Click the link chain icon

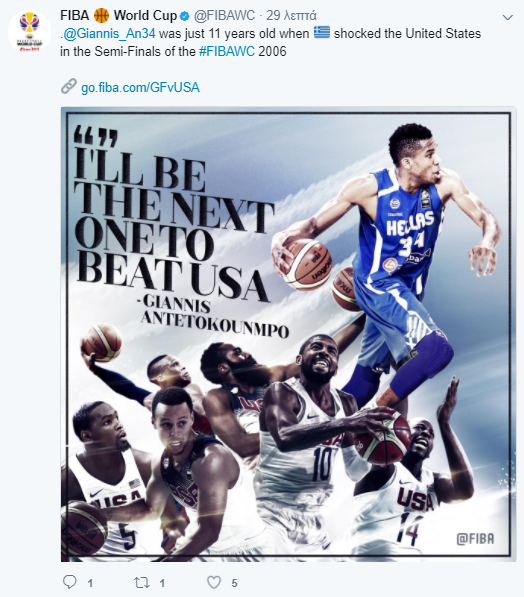point(69,86)
